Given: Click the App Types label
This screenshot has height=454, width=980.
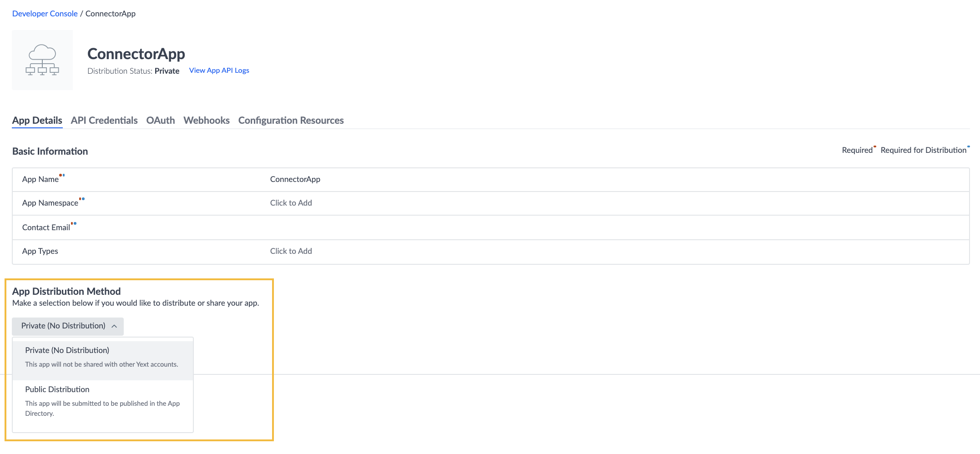Looking at the screenshot, I should pyautogui.click(x=40, y=251).
